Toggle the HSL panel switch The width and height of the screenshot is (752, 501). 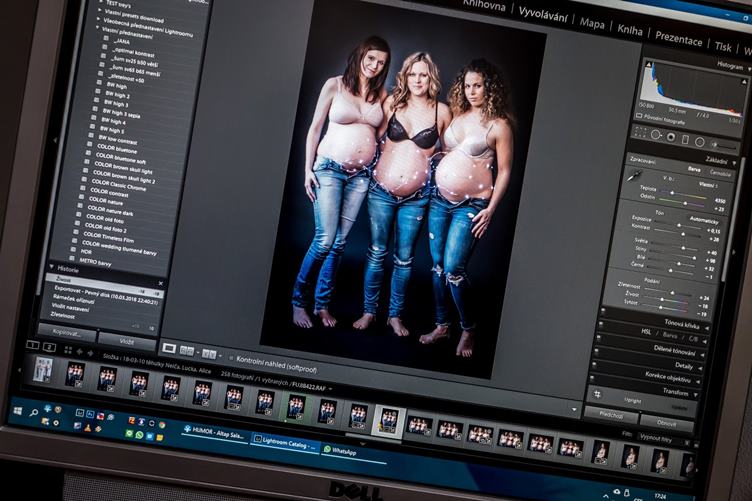(x=600, y=324)
